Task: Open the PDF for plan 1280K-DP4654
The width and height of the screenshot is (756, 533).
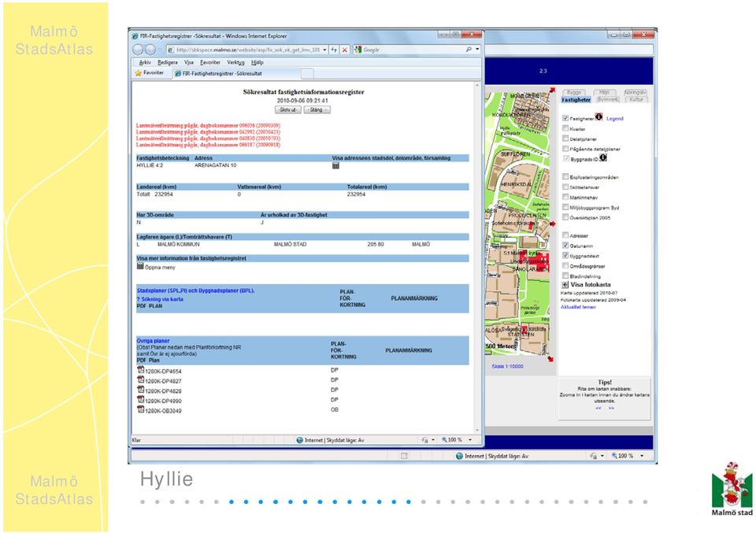Action: [141, 369]
